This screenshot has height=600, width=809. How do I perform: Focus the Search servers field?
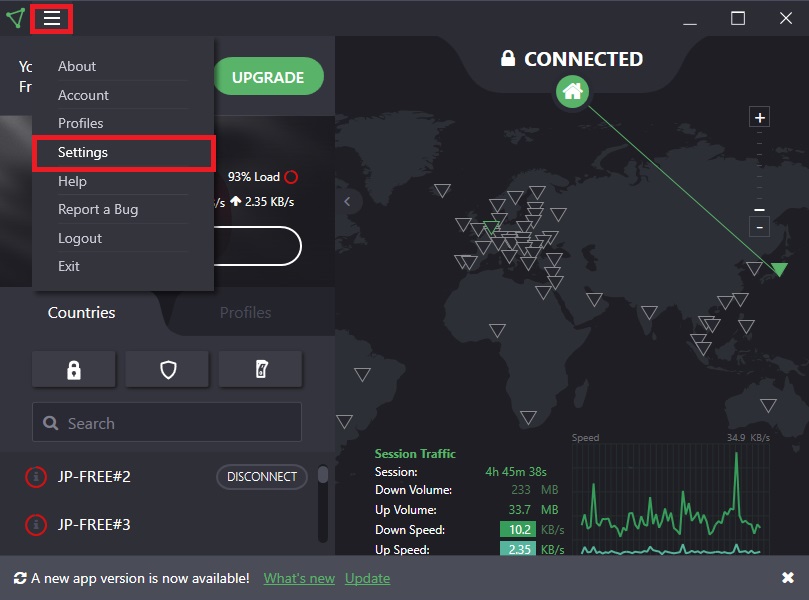[x=167, y=423]
